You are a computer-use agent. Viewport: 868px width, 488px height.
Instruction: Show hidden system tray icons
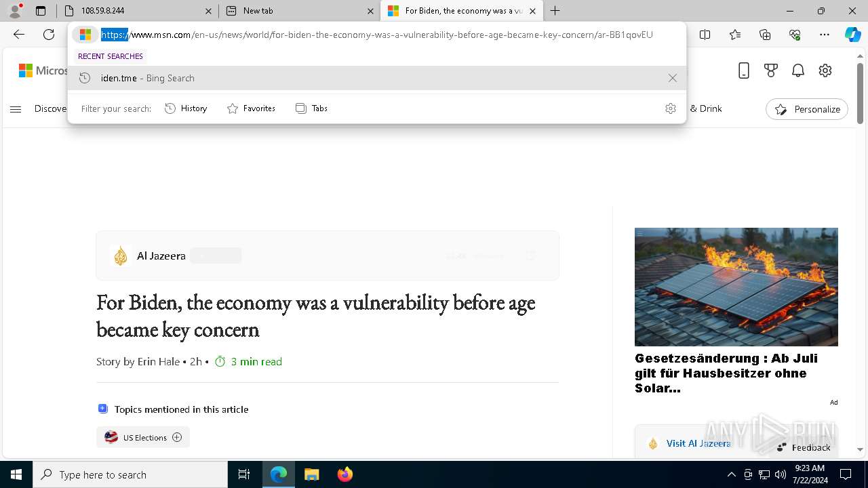coord(731,474)
